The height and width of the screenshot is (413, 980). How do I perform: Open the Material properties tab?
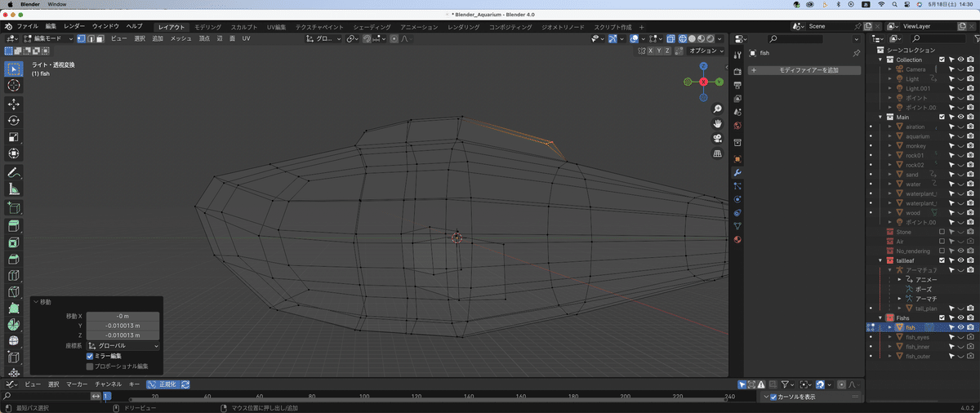click(737, 239)
